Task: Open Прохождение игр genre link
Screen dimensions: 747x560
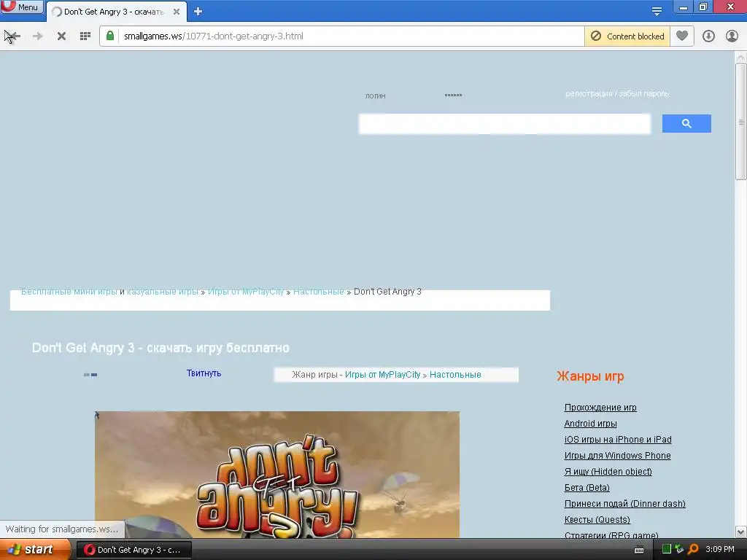Action: (x=600, y=408)
